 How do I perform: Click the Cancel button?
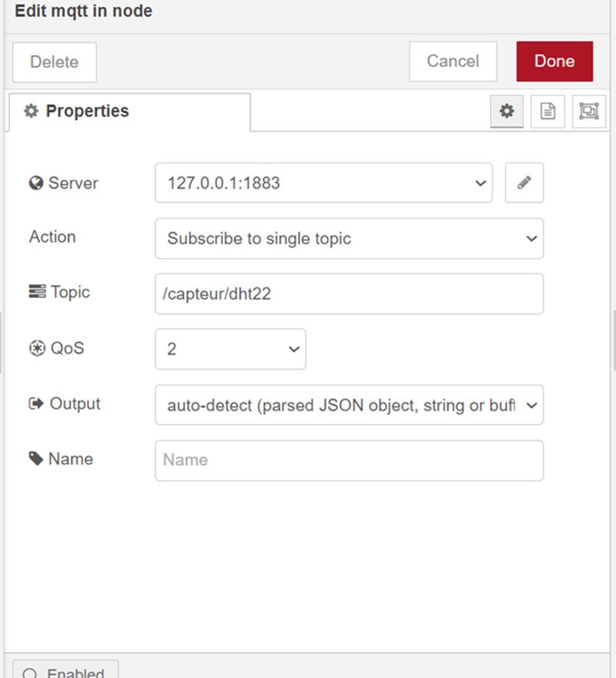[453, 62]
